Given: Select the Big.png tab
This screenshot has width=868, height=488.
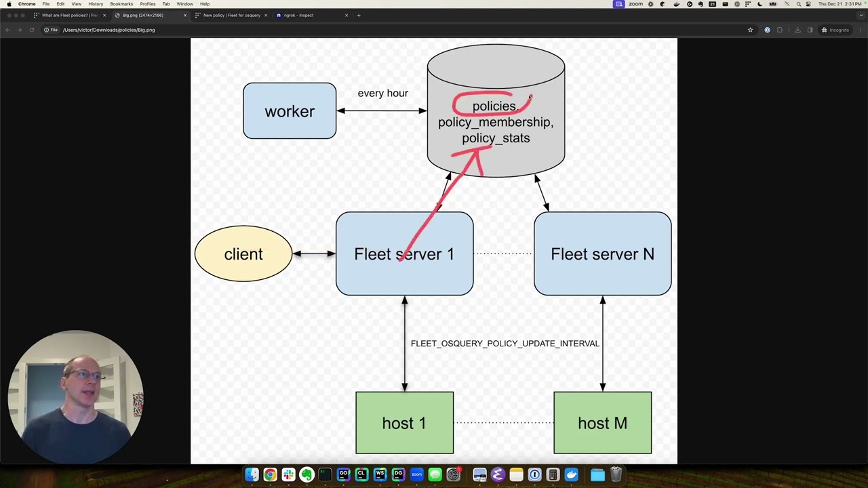Looking at the screenshot, I should click(x=151, y=15).
